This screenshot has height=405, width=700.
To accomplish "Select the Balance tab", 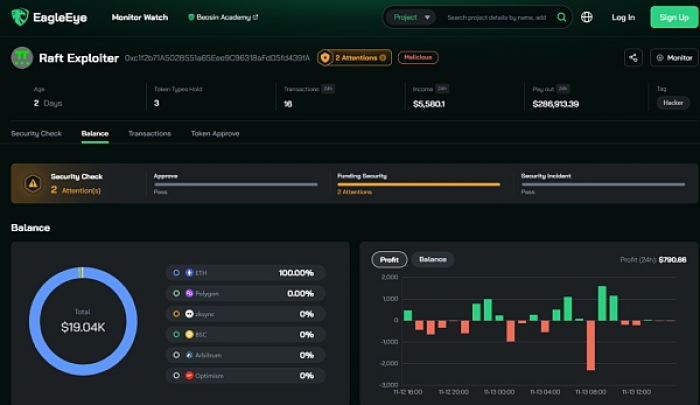I will (x=95, y=134).
